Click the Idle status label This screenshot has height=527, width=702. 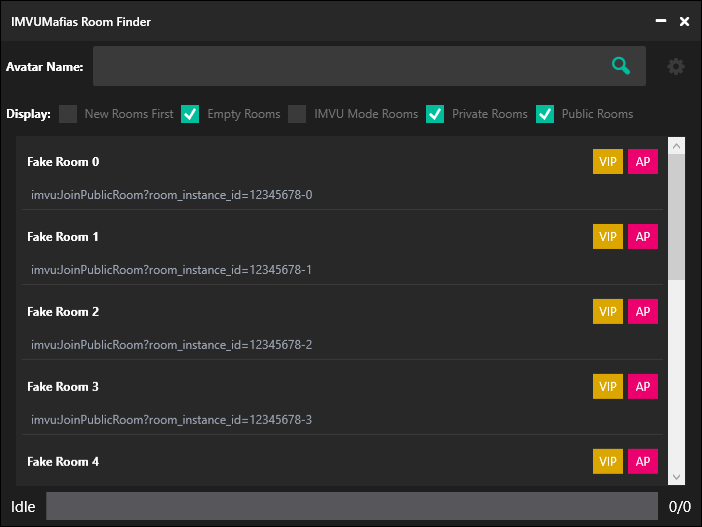23,506
